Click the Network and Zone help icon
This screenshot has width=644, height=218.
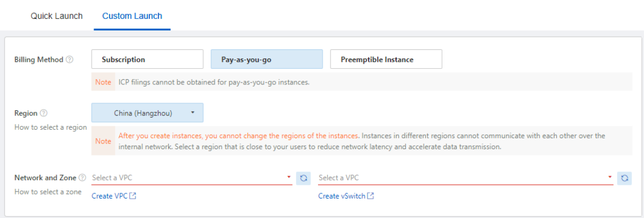click(x=83, y=178)
